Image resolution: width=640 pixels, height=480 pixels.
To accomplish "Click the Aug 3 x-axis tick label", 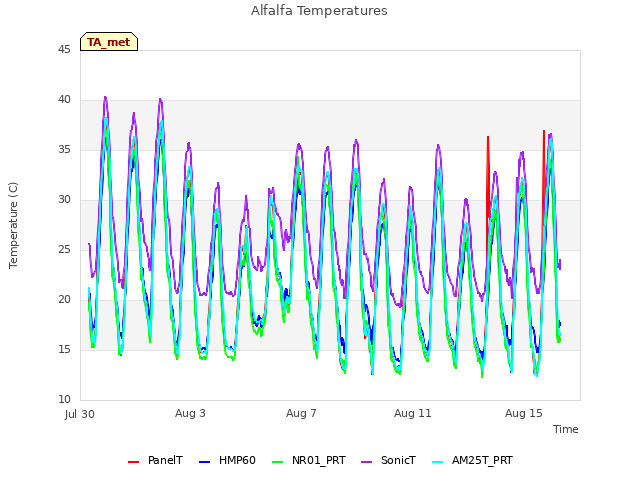I will 190,413.
